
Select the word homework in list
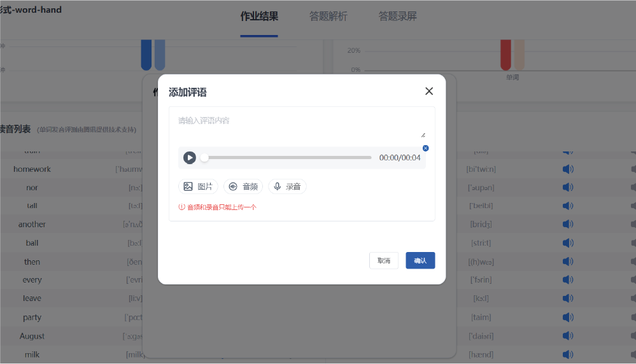[x=32, y=169]
